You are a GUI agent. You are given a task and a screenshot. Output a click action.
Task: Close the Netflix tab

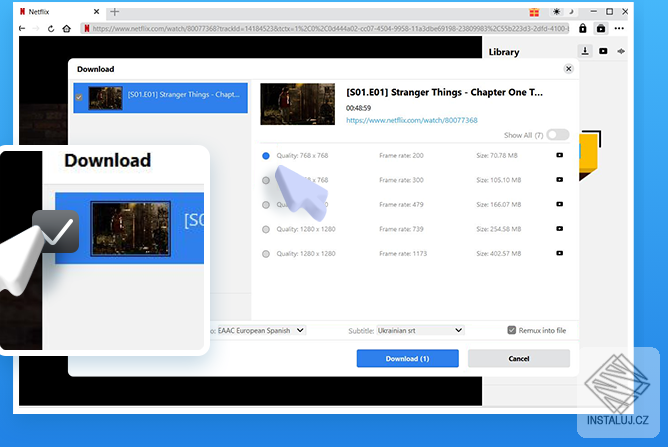[x=96, y=12]
